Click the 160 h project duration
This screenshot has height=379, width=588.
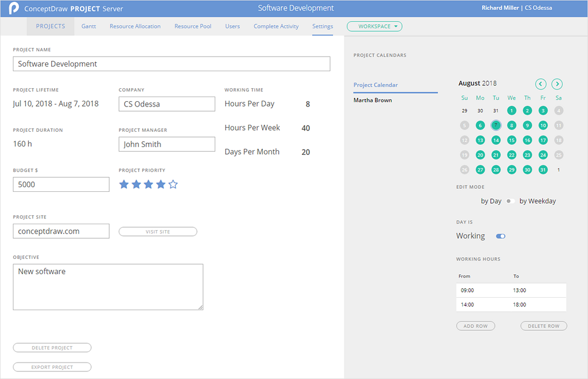pos(22,144)
